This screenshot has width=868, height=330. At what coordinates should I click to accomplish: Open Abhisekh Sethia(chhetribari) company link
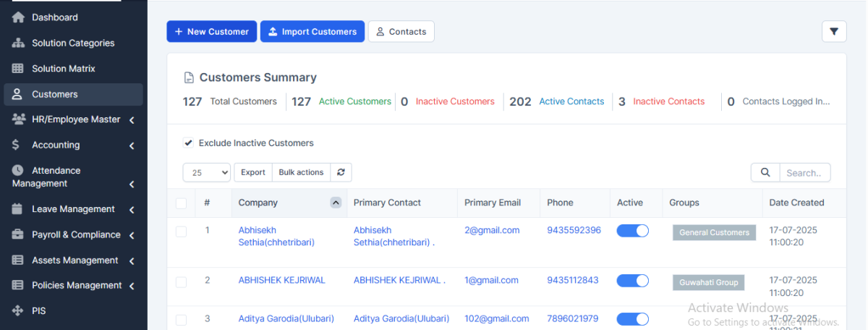276,237
